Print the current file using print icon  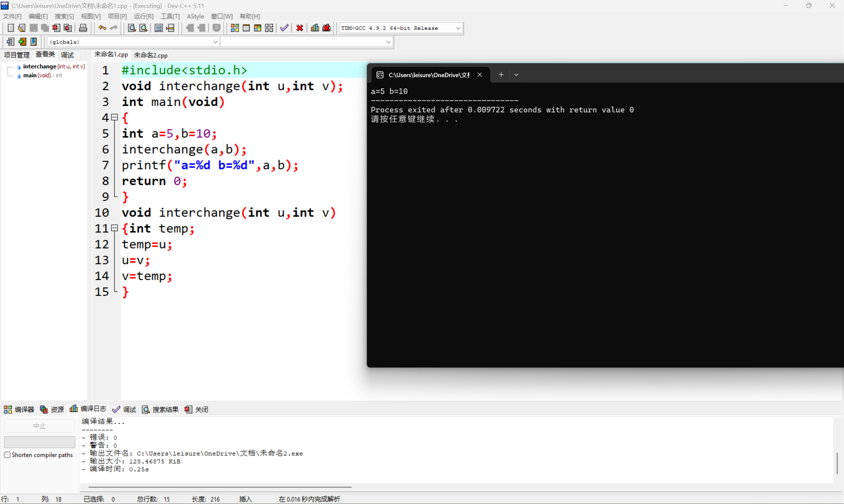tap(83, 28)
